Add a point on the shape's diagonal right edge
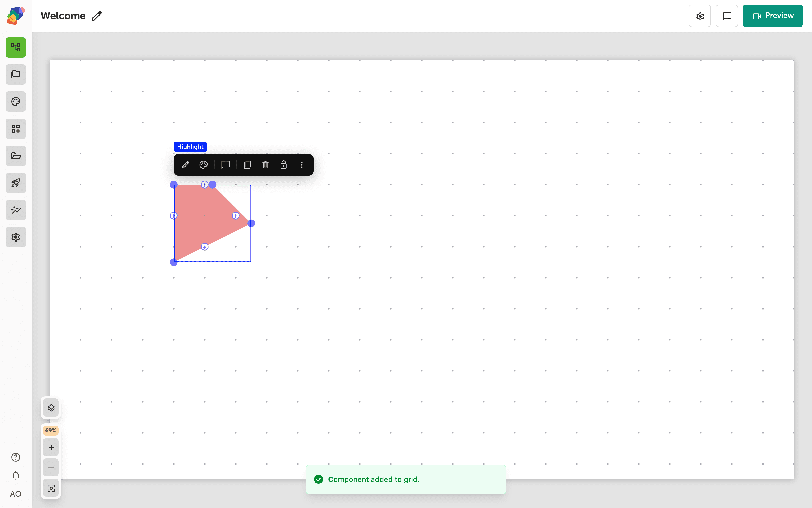This screenshot has height=508, width=812. click(x=235, y=216)
